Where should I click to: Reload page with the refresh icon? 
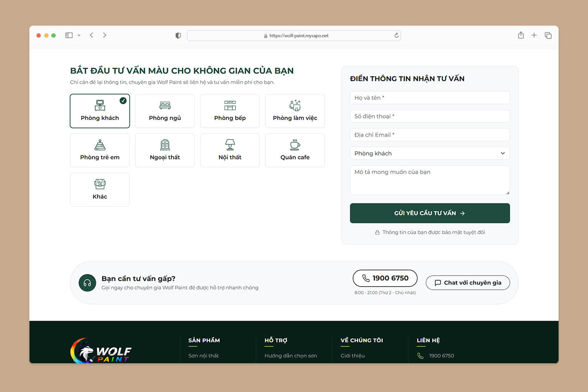coord(396,35)
